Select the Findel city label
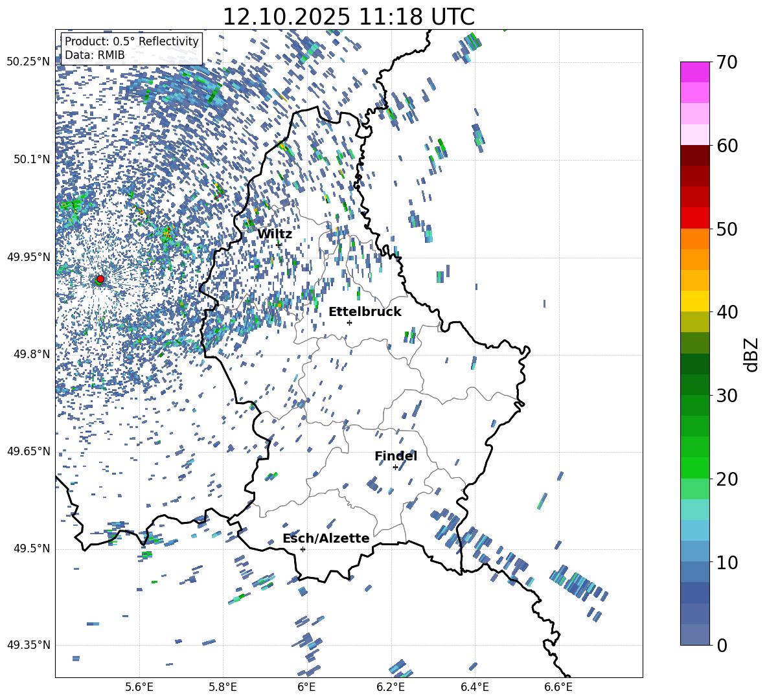 point(396,457)
